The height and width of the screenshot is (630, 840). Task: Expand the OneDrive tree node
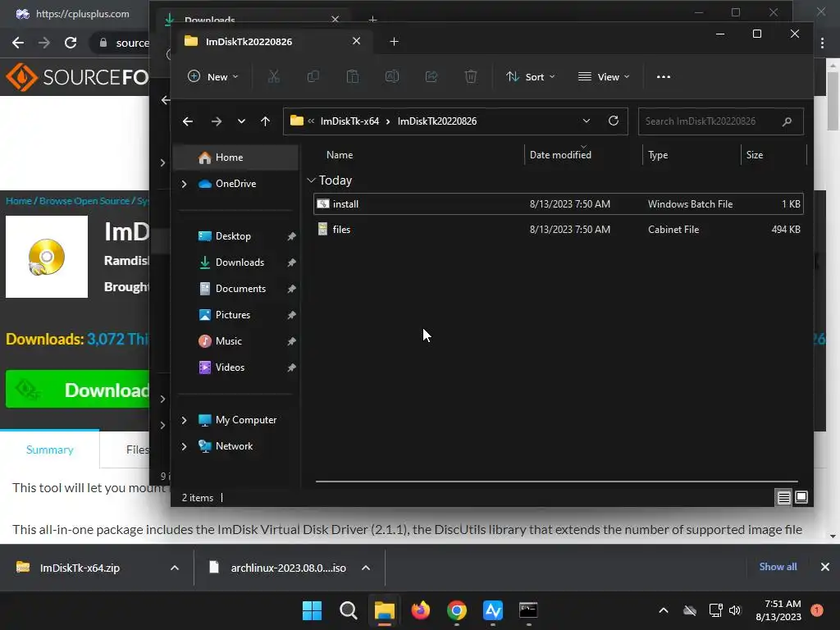click(184, 184)
